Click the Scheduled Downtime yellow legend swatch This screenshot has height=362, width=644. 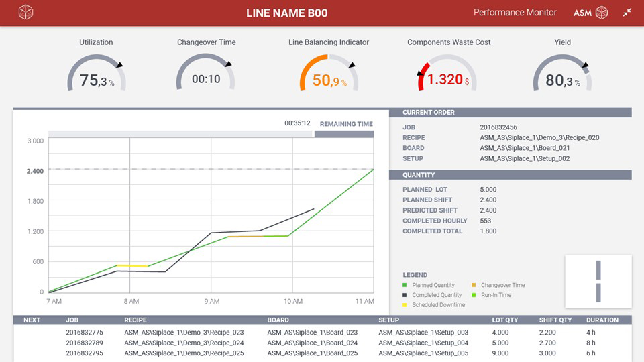(x=405, y=305)
